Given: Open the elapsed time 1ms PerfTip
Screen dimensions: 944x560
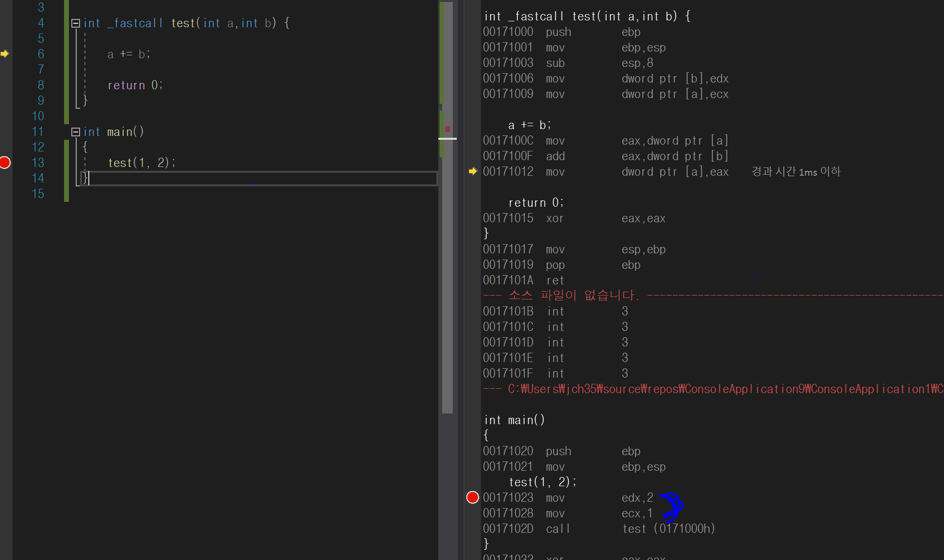Looking at the screenshot, I should pos(796,171).
